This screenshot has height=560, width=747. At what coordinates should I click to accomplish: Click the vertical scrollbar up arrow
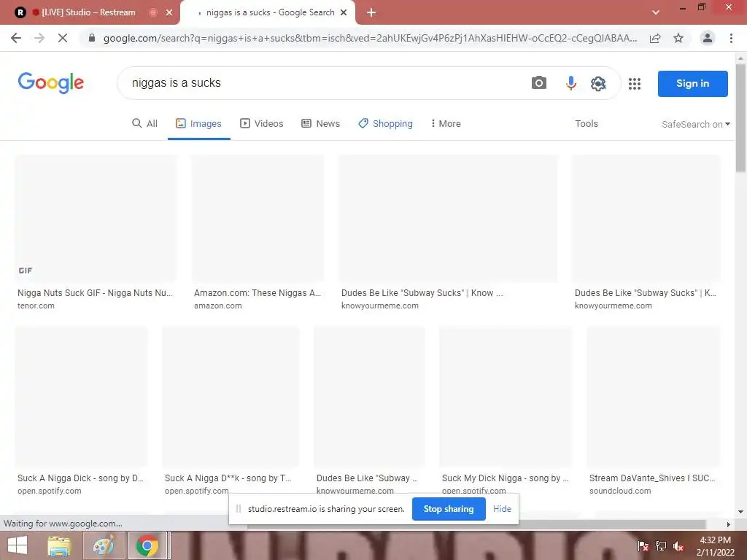(x=740, y=58)
